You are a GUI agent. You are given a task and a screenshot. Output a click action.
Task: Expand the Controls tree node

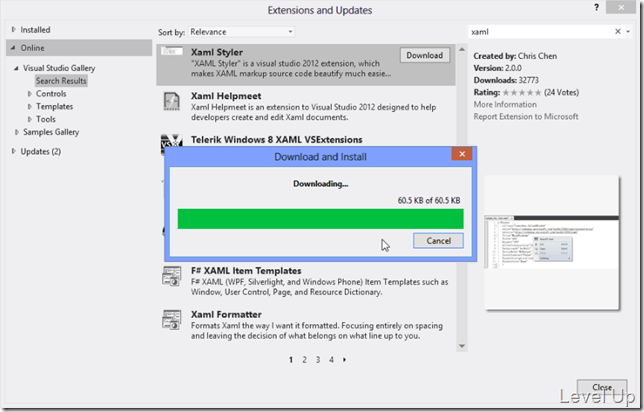[x=30, y=94]
